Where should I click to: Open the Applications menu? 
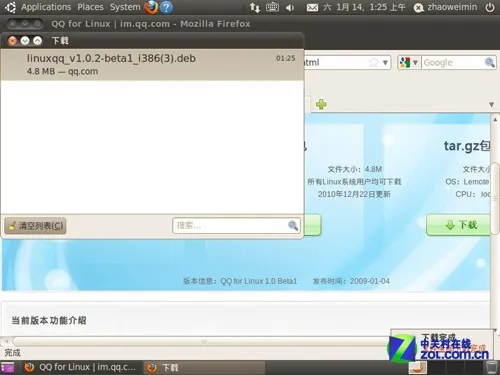tap(46, 7)
